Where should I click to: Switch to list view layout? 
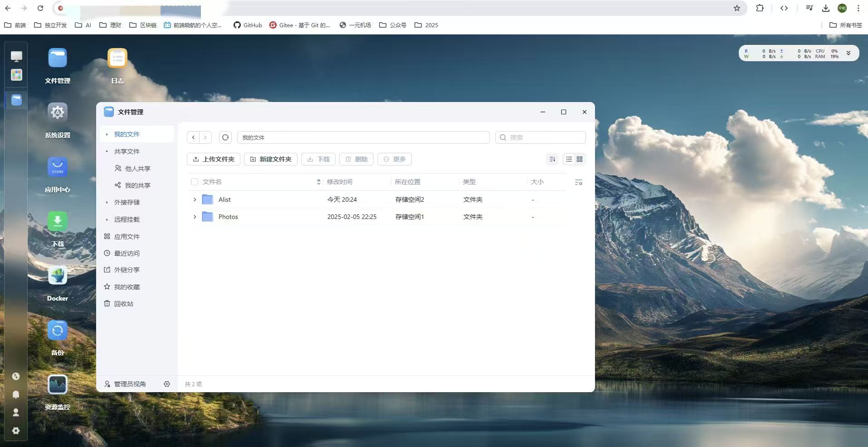[569, 159]
